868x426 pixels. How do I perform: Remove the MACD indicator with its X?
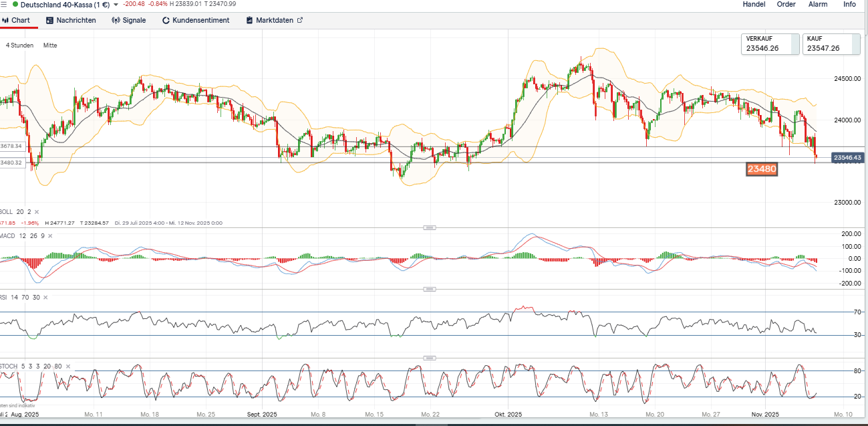click(x=51, y=236)
